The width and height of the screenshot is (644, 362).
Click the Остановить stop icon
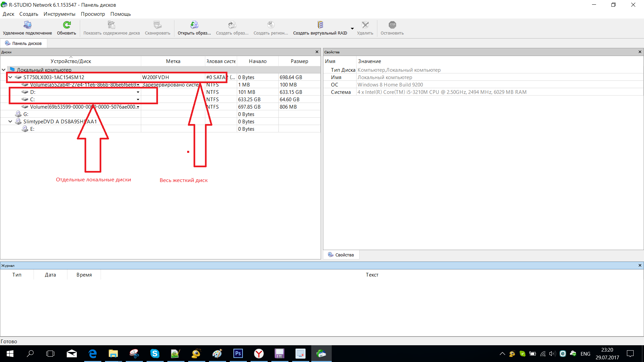tap(392, 25)
